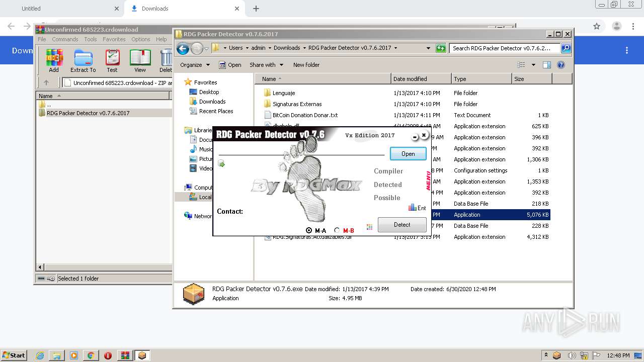
Task: Open Internet Explorer from taskbar
Action: 40,355
